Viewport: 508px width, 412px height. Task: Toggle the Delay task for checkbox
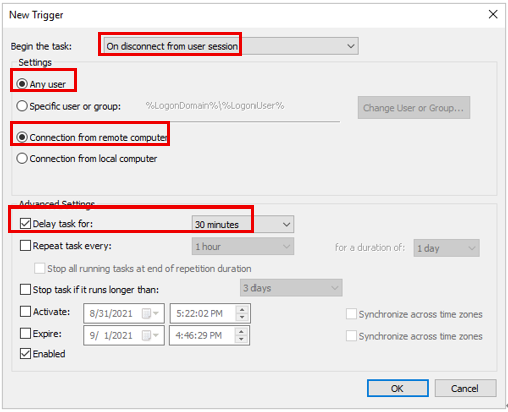(x=25, y=223)
